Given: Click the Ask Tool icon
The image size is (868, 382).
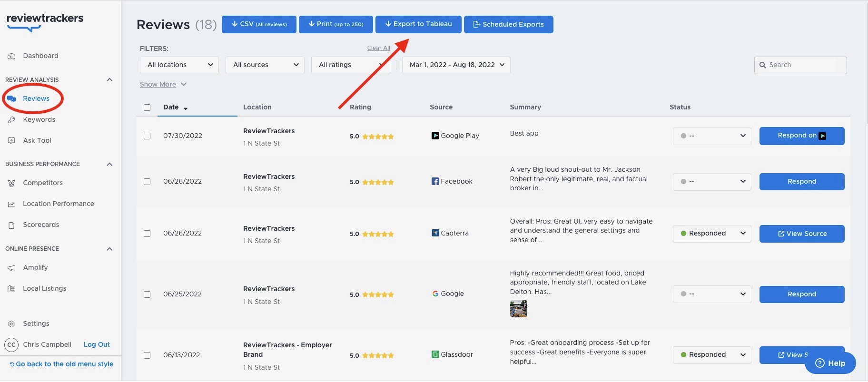Looking at the screenshot, I should (11, 141).
